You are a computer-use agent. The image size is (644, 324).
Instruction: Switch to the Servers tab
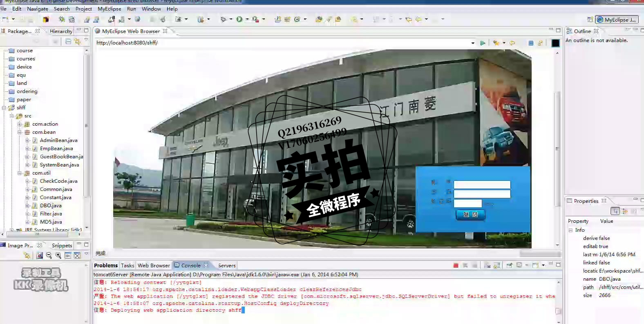(x=227, y=265)
